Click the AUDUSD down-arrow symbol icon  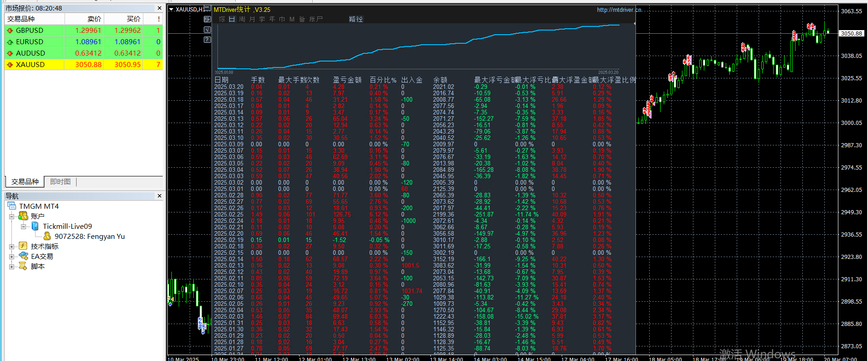pyautogui.click(x=10, y=53)
